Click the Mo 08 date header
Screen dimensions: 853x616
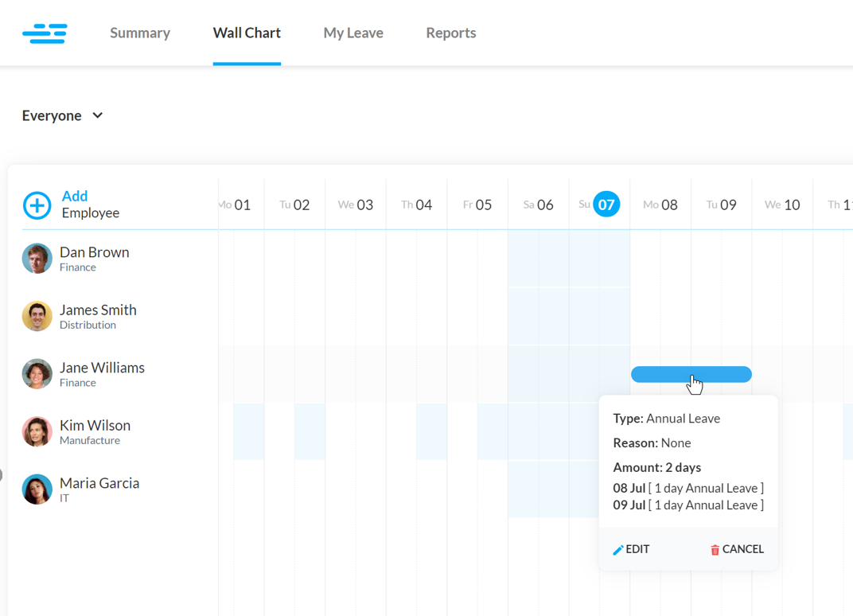[x=660, y=205]
